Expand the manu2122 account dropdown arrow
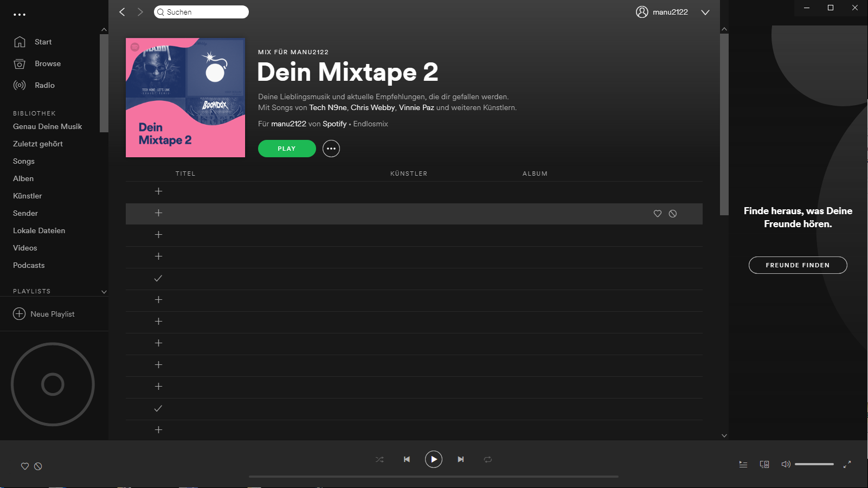 tap(705, 12)
